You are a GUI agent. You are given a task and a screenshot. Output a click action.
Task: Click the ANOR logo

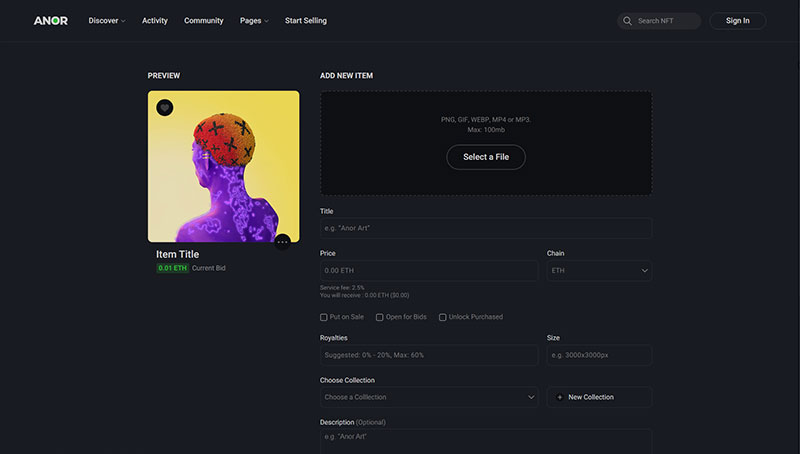click(51, 21)
